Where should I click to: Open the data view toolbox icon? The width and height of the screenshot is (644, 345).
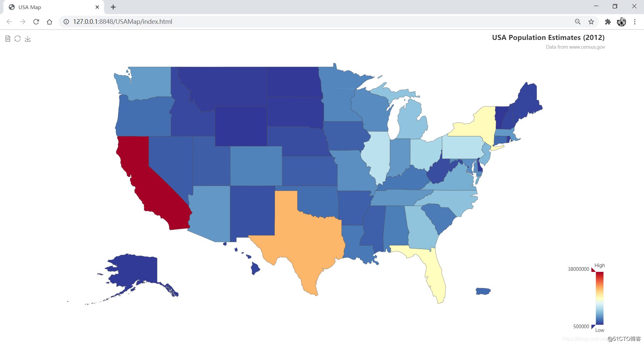click(x=8, y=39)
